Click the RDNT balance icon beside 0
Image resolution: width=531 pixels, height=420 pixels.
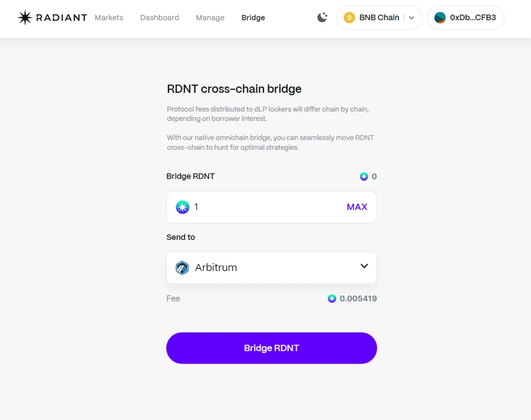click(364, 176)
